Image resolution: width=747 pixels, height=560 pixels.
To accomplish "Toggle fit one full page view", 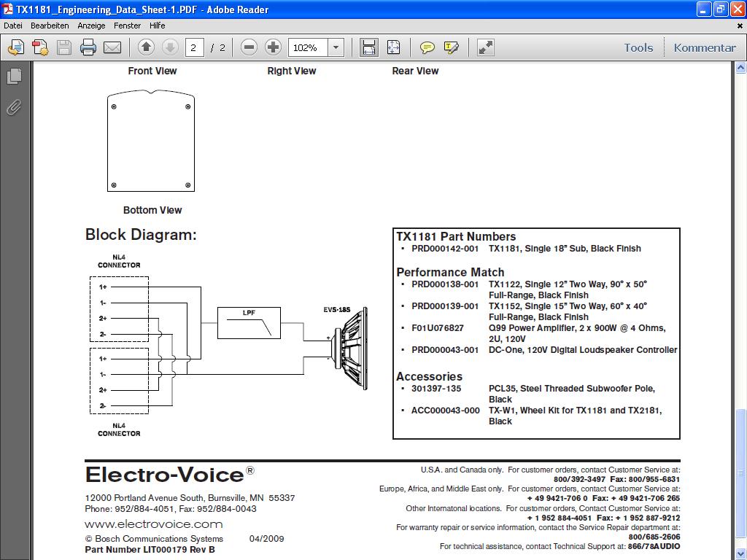I will point(393,47).
